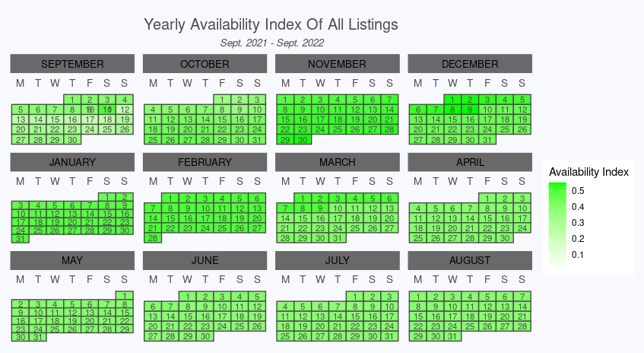Click October 31 day cell
Viewport: 644px width, 353px height.
point(257,140)
